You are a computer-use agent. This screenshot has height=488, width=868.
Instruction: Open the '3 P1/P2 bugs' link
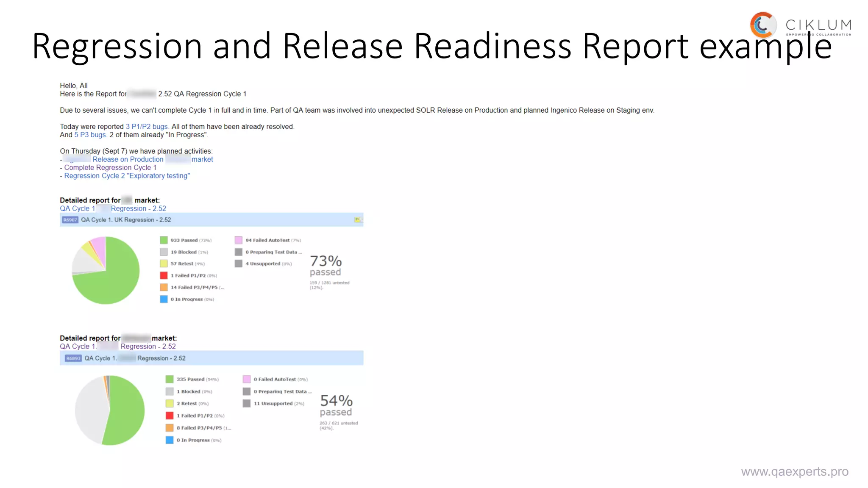[x=147, y=127]
